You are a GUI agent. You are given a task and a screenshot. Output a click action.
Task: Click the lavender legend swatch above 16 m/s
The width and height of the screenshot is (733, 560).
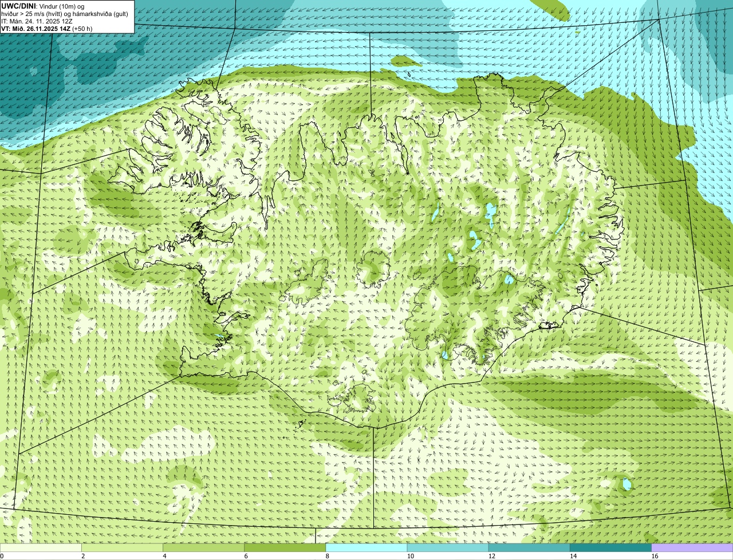[692, 547]
